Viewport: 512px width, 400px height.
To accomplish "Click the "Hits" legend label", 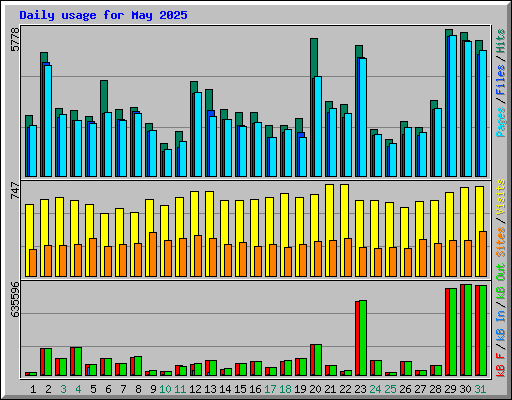I will pos(500,41).
